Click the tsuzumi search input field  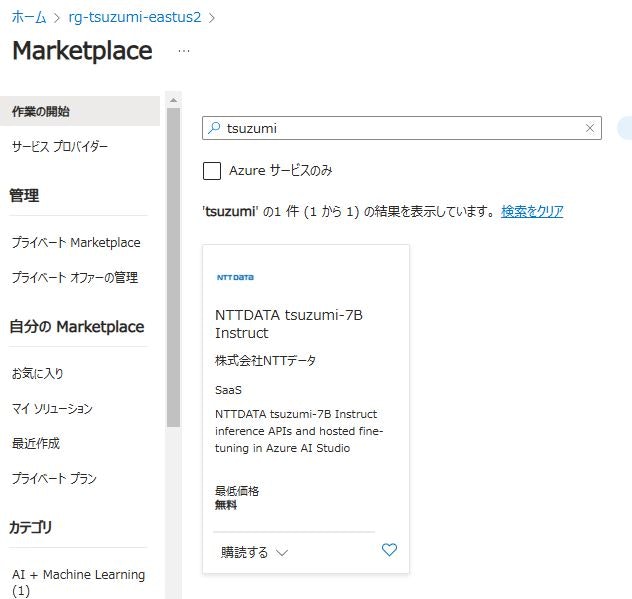click(401, 128)
